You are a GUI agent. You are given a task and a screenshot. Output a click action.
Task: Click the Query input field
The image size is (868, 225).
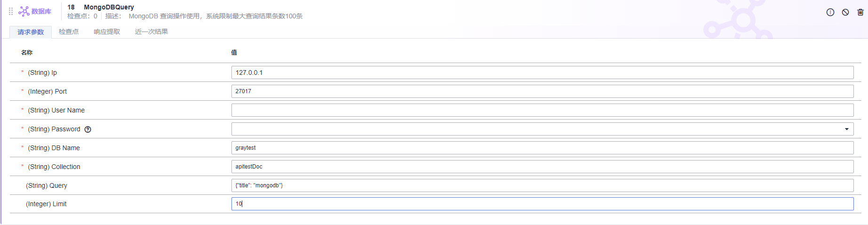pyautogui.click(x=542, y=185)
